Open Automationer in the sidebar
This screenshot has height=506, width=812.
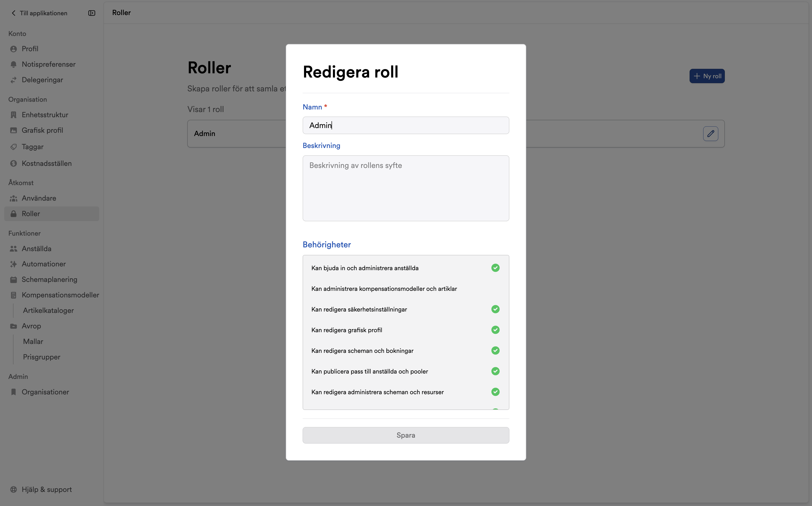(x=51, y=264)
